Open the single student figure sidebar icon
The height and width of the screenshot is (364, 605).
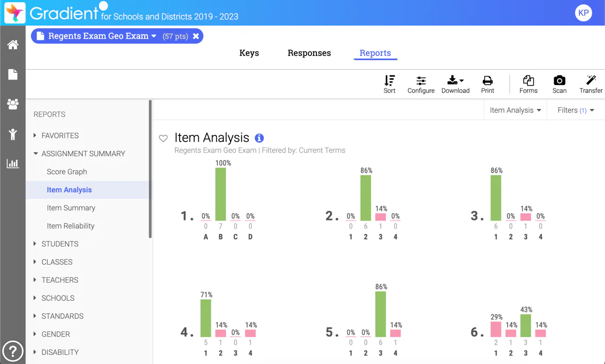pos(13,134)
